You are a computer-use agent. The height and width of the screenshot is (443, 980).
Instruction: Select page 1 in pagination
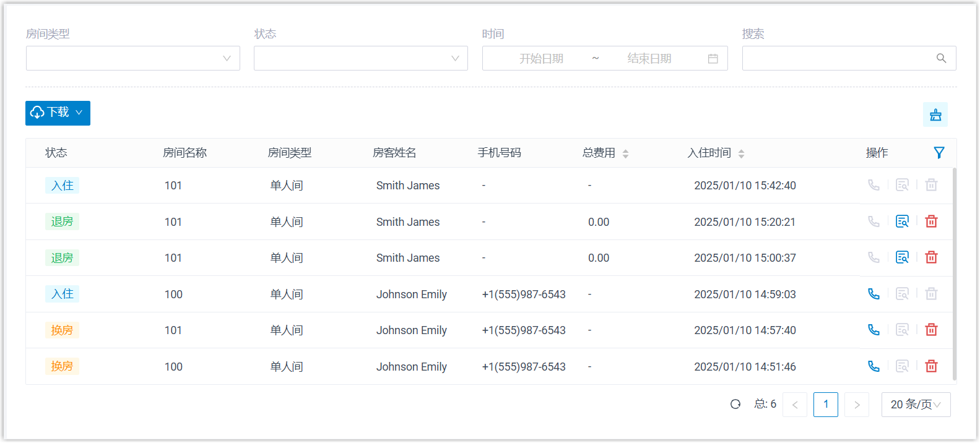point(825,405)
